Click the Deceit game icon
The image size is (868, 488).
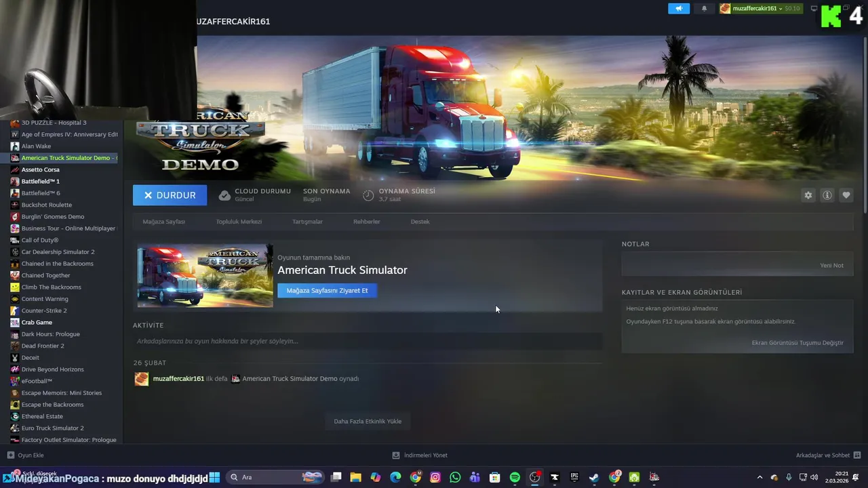tap(15, 357)
